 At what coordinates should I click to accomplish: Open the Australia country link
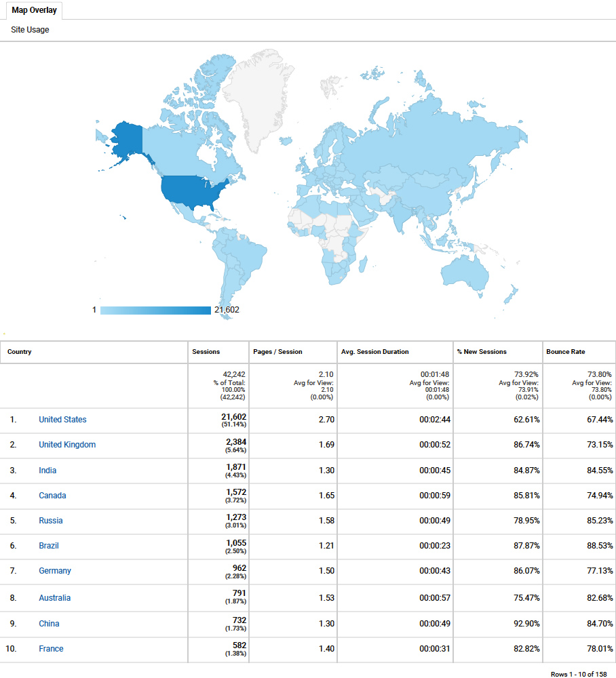click(x=54, y=598)
